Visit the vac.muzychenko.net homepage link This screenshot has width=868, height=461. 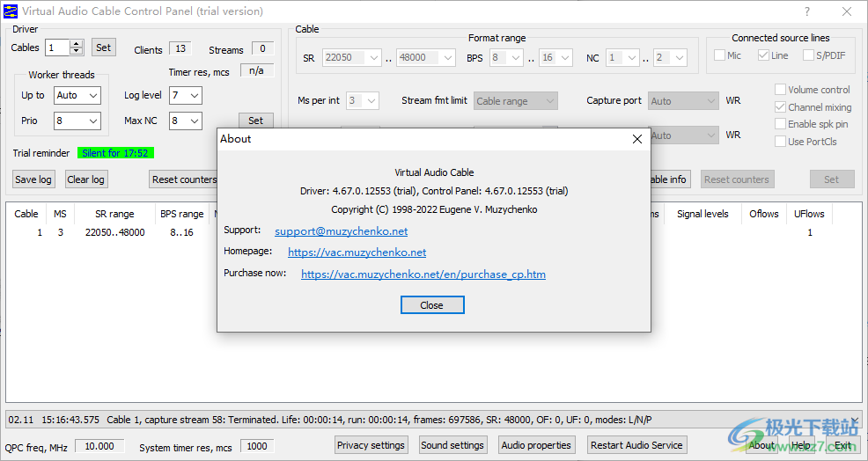(x=357, y=252)
